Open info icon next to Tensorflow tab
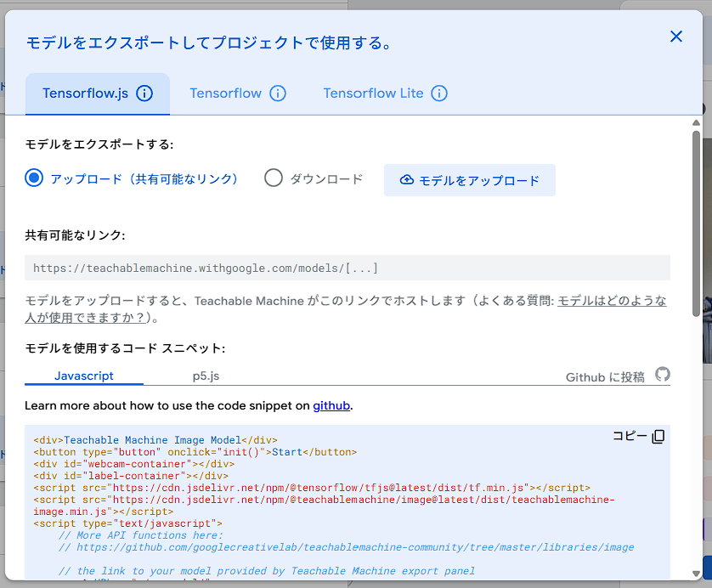 click(x=278, y=93)
